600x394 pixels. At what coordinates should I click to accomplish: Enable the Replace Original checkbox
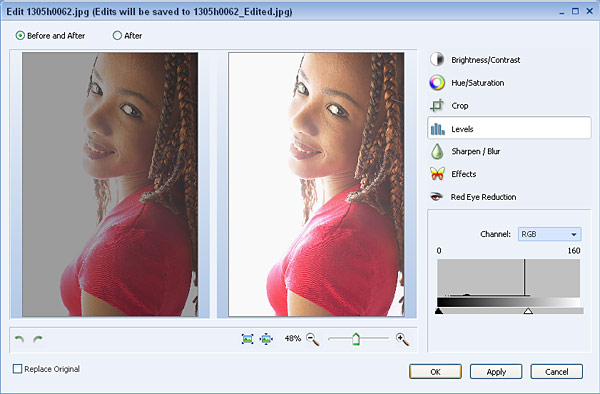18,369
